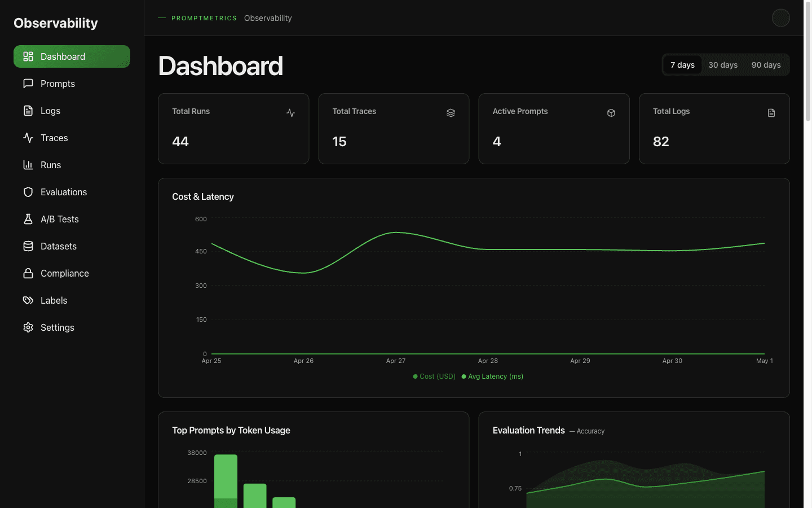Click the cube icon on Active Prompts card
The height and width of the screenshot is (508, 812).
(611, 113)
